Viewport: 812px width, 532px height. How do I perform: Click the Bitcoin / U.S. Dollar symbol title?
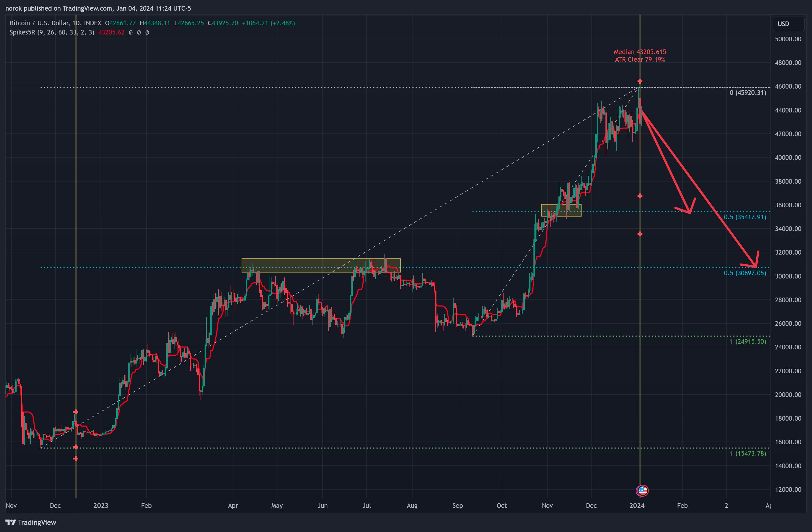(55, 23)
